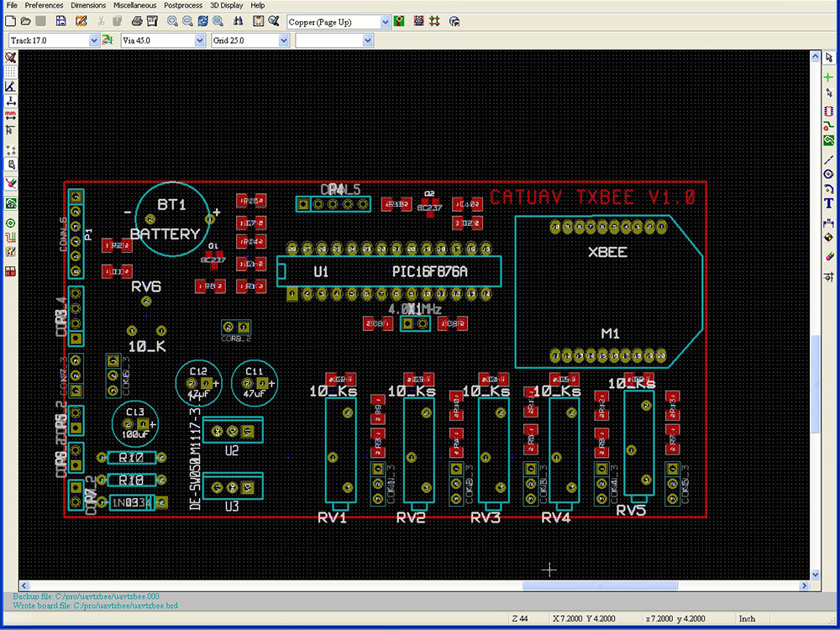Image resolution: width=840 pixels, height=630 pixels.
Task: Toggle tracks sketch mode
Action: pyautogui.click(x=10, y=238)
